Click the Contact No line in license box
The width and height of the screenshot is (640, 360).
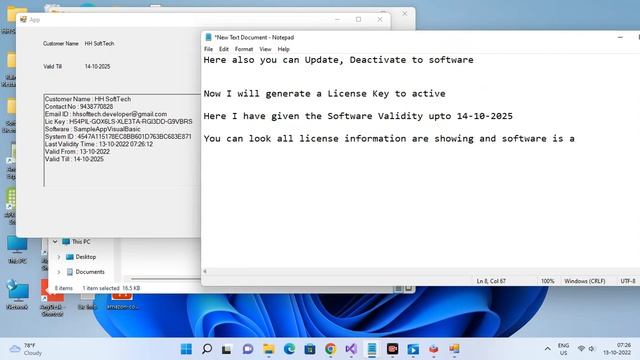tap(79, 107)
